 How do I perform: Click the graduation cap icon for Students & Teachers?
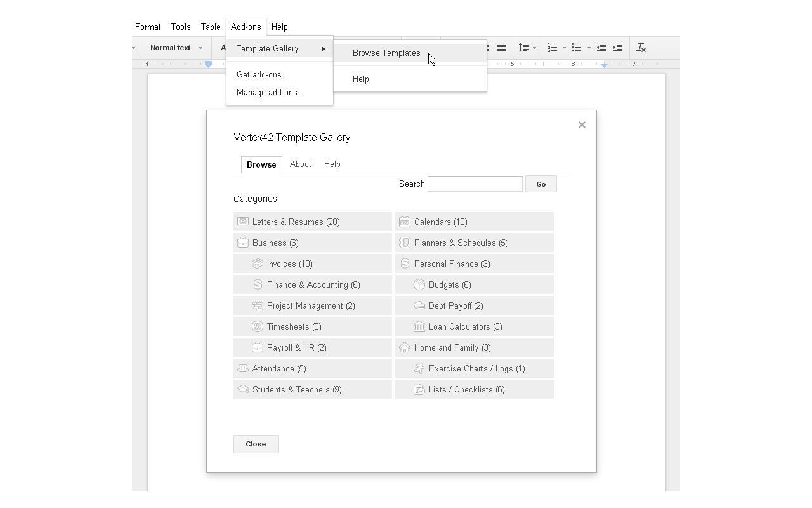[243, 389]
